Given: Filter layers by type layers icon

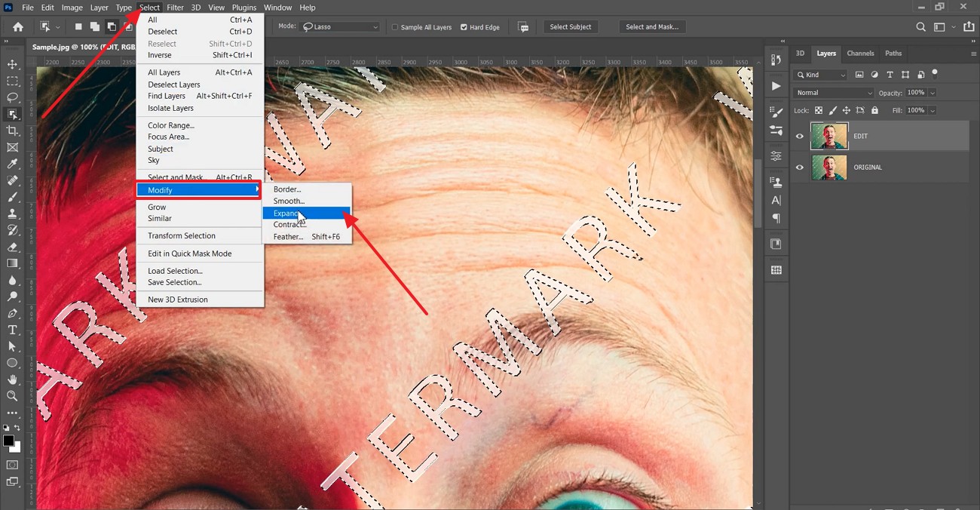Looking at the screenshot, I should pos(890,75).
